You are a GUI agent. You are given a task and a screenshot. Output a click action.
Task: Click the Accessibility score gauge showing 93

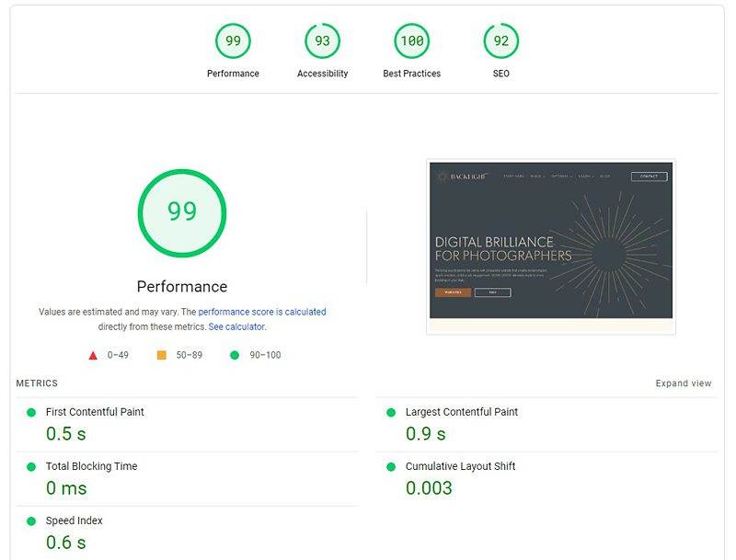coord(322,41)
